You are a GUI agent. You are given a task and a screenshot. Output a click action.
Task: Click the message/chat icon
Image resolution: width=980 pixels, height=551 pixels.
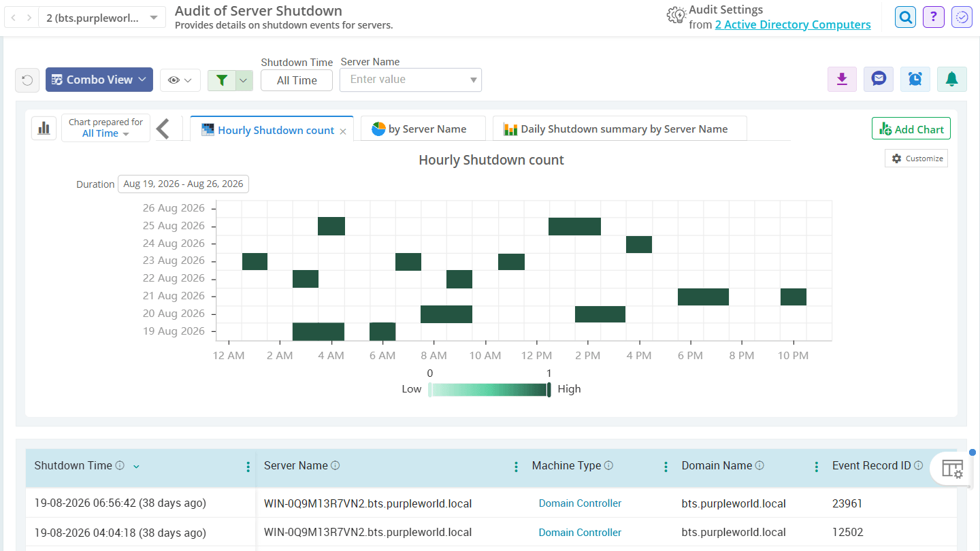point(879,80)
